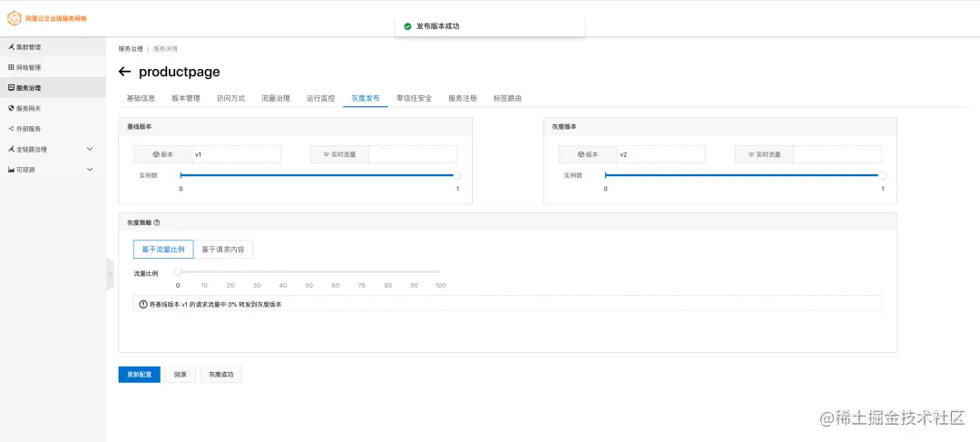Click the 灰度版本 instance count slider handle

point(883,176)
